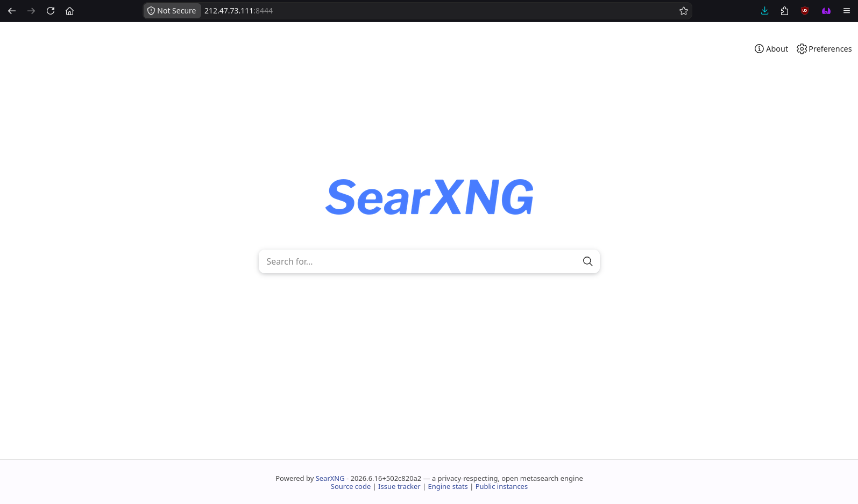The height and width of the screenshot is (504, 858).
Task: Open SearXNG Preferences
Action: point(824,49)
